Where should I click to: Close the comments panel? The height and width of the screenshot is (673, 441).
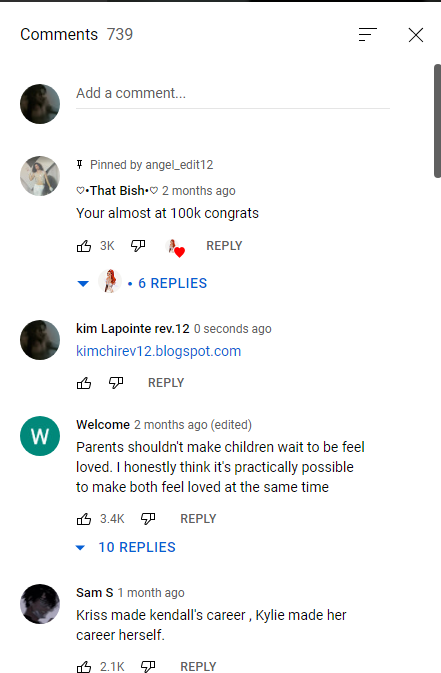point(416,35)
